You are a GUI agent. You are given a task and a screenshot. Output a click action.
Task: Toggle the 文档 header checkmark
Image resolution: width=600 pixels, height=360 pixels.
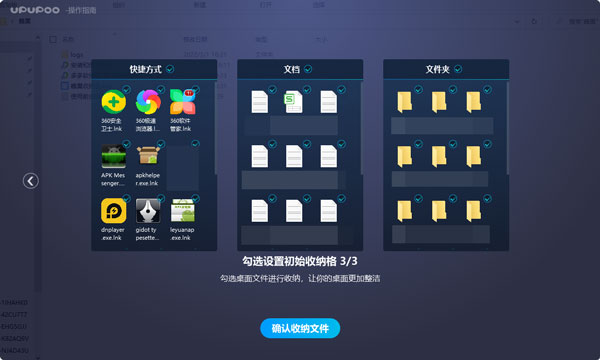click(308, 69)
